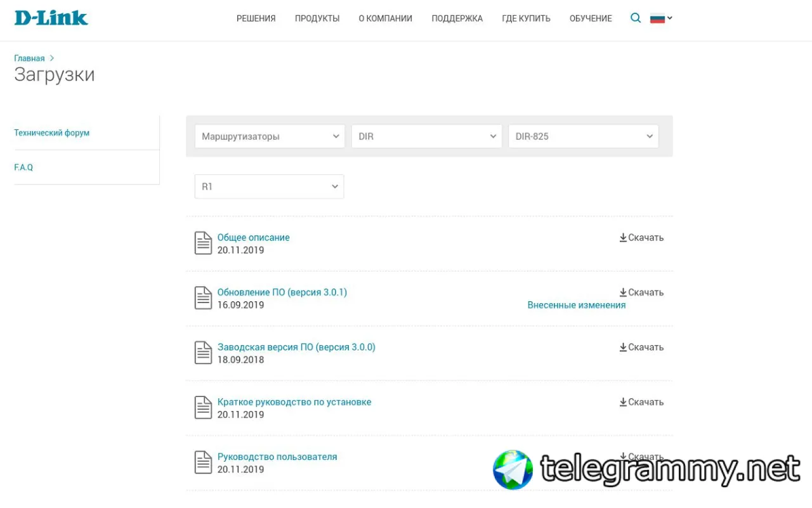Image resolution: width=812 pixels, height=508 pixels.
Task: Open Руководство пользователя link
Action: pyautogui.click(x=277, y=457)
